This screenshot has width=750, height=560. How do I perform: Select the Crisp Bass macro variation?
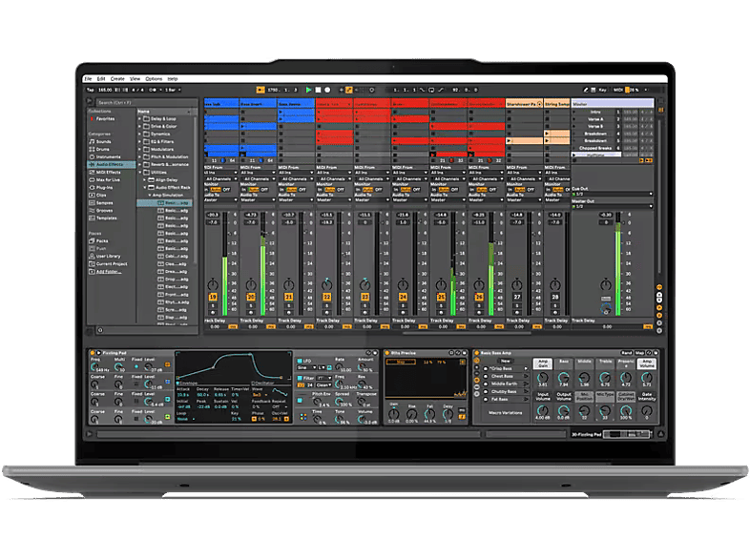point(506,368)
